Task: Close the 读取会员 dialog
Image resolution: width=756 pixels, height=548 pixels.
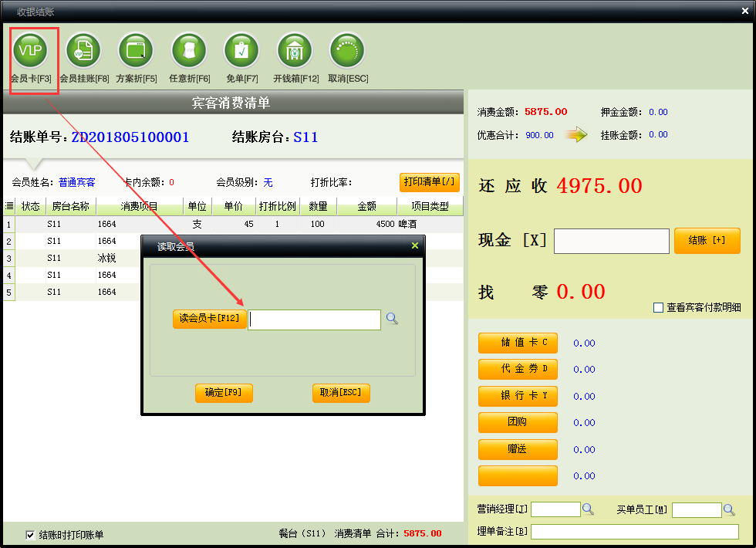Action: click(415, 245)
